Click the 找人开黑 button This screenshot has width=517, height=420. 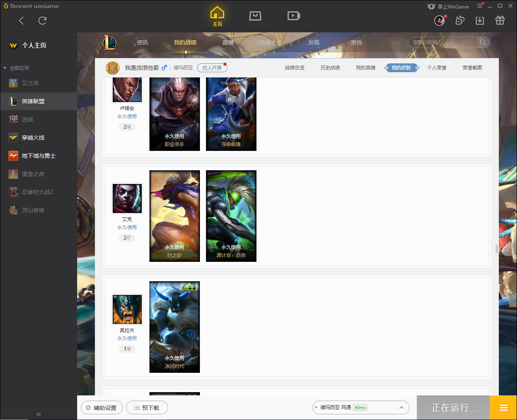click(x=212, y=68)
